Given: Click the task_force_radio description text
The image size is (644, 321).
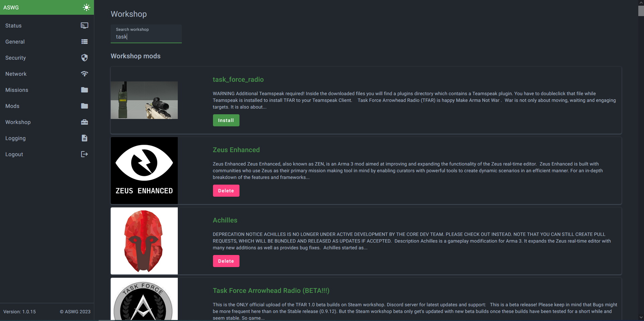Looking at the screenshot, I should [x=414, y=100].
